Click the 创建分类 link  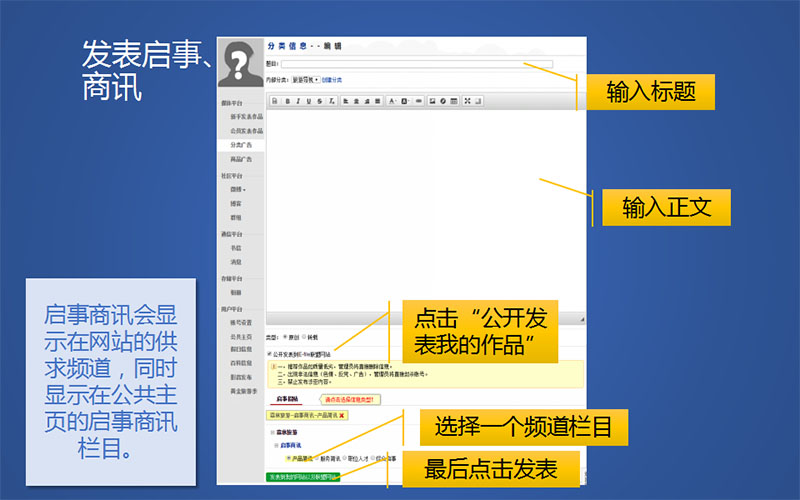point(332,79)
